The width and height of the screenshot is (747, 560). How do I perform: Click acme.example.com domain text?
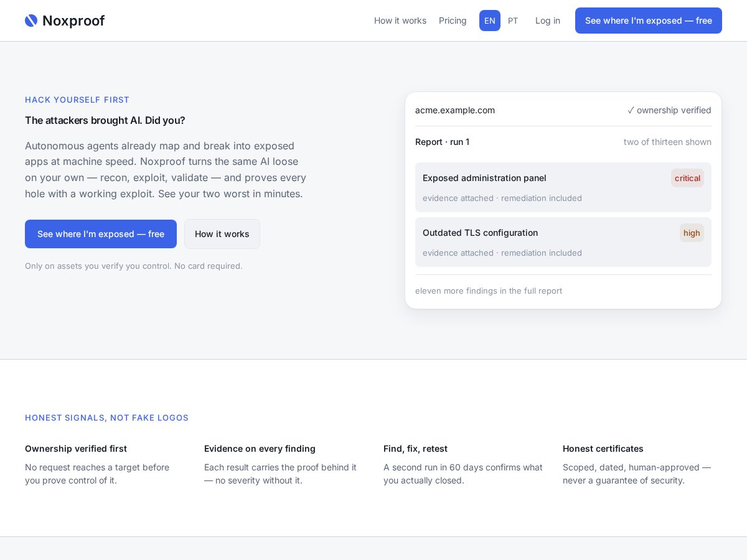click(455, 110)
